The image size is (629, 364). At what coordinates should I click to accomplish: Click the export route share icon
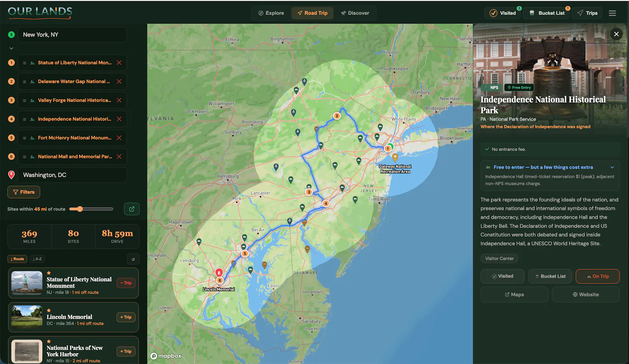(132, 209)
